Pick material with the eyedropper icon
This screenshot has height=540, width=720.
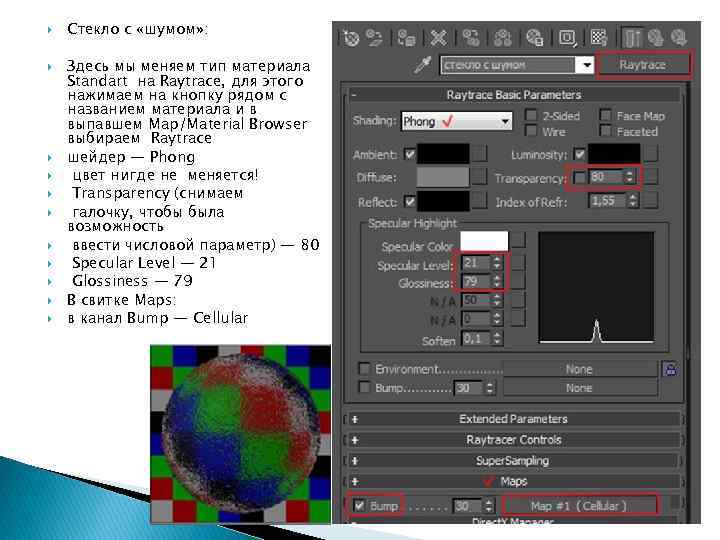click(x=423, y=65)
